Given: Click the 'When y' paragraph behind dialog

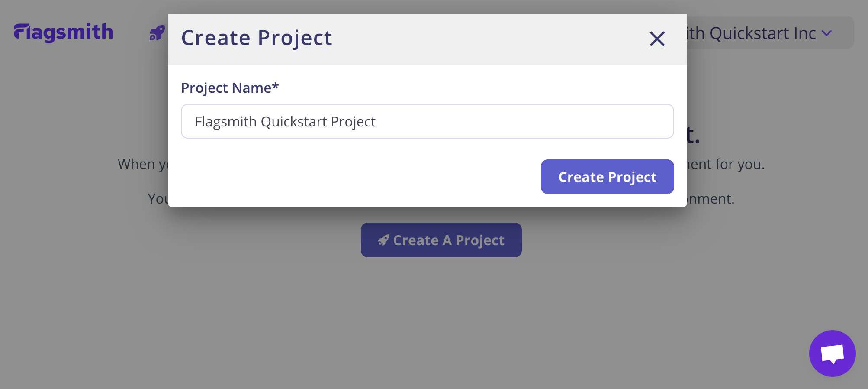Looking at the screenshot, I should click(x=143, y=164).
